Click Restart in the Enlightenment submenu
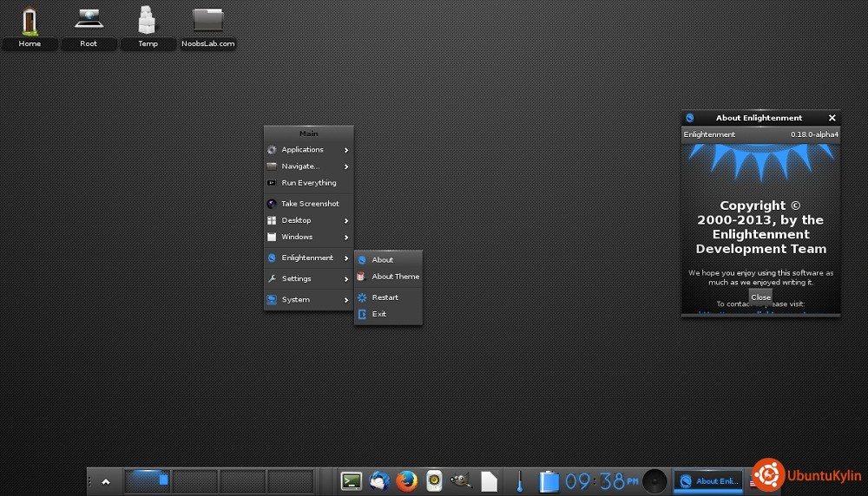Screen dimensions: 868x496 (385, 297)
